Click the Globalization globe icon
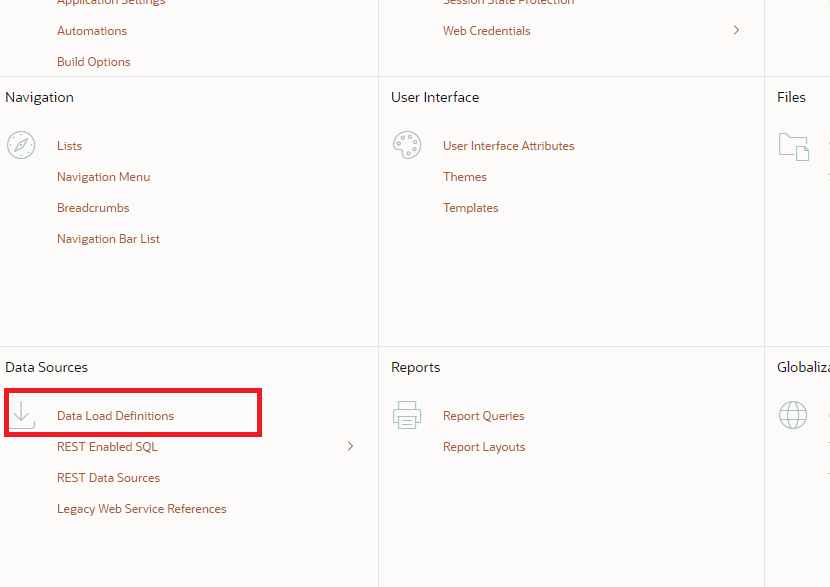Viewport: 830px width, 587px height. tap(793, 415)
